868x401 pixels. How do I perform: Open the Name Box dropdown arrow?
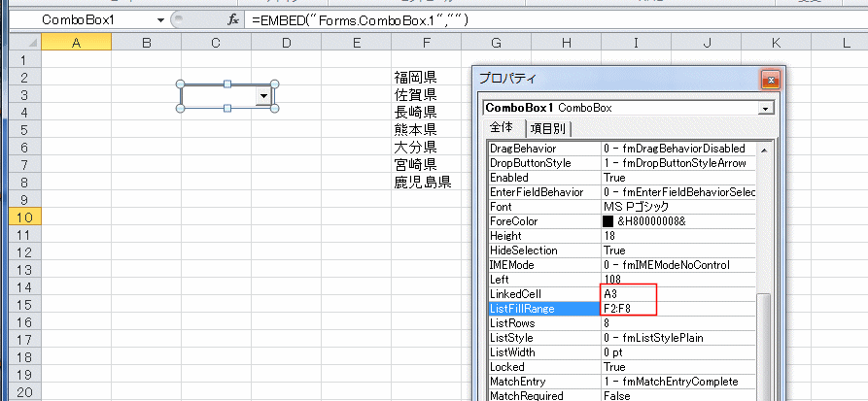[160, 20]
